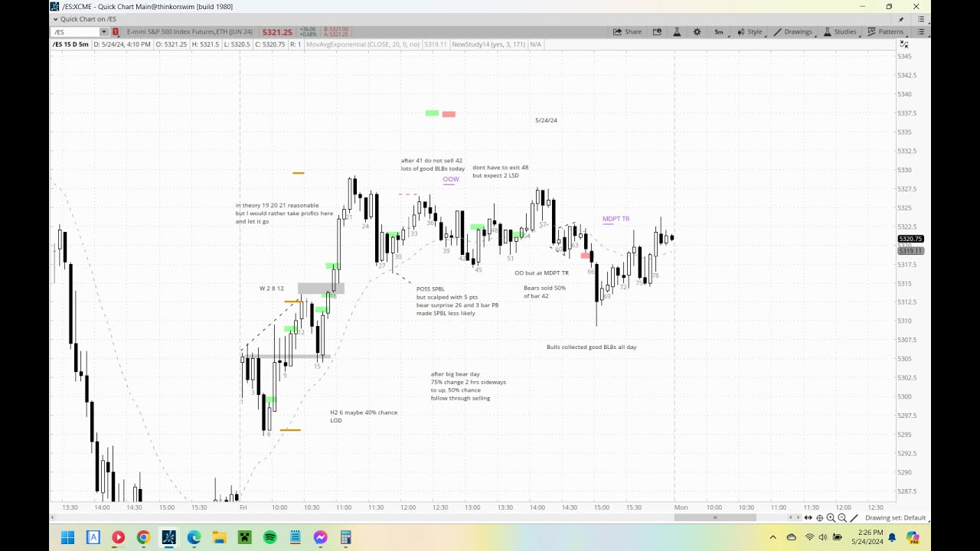Open the Studies menu
The image size is (980, 551).
(x=840, y=32)
